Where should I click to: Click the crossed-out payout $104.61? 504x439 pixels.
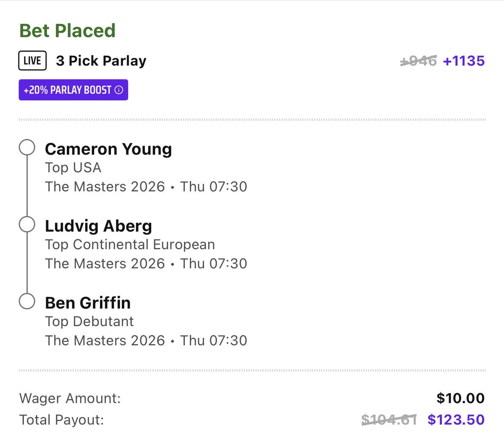(389, 419)
